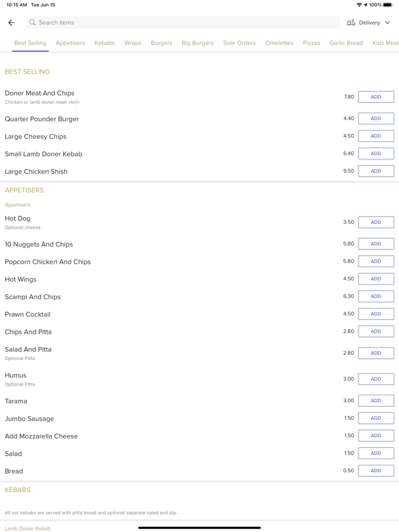Go to the Garlic Bread tab
This screenshot has height=532, width=399.
click(x=346, y=43)
